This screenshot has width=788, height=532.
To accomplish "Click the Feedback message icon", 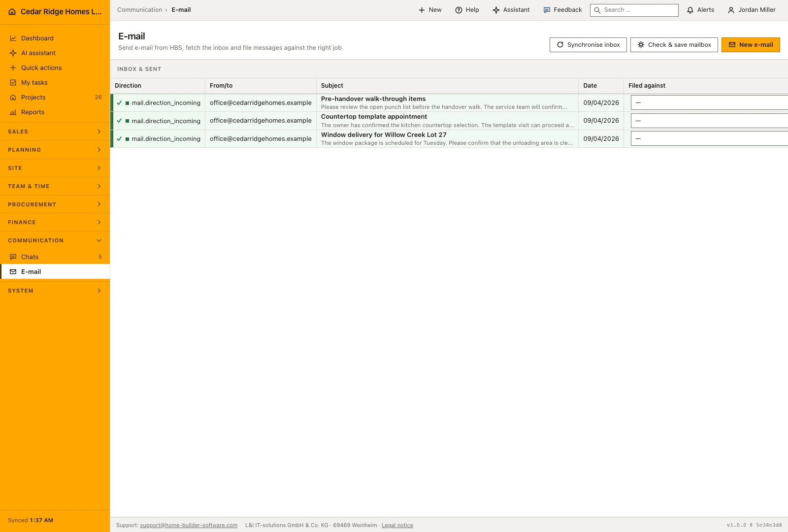I will click(x=547, y=10).
